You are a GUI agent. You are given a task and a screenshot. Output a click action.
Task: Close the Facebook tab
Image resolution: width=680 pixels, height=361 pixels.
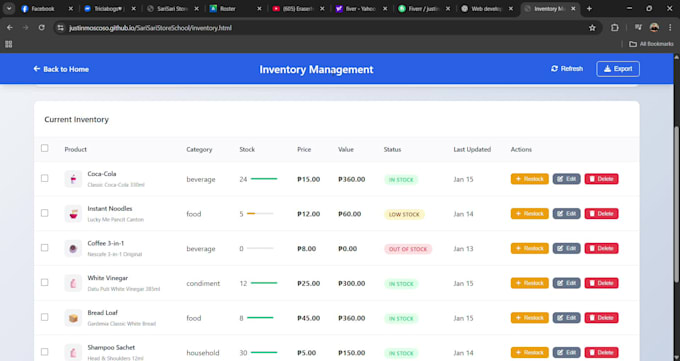[x=71, y=9]
